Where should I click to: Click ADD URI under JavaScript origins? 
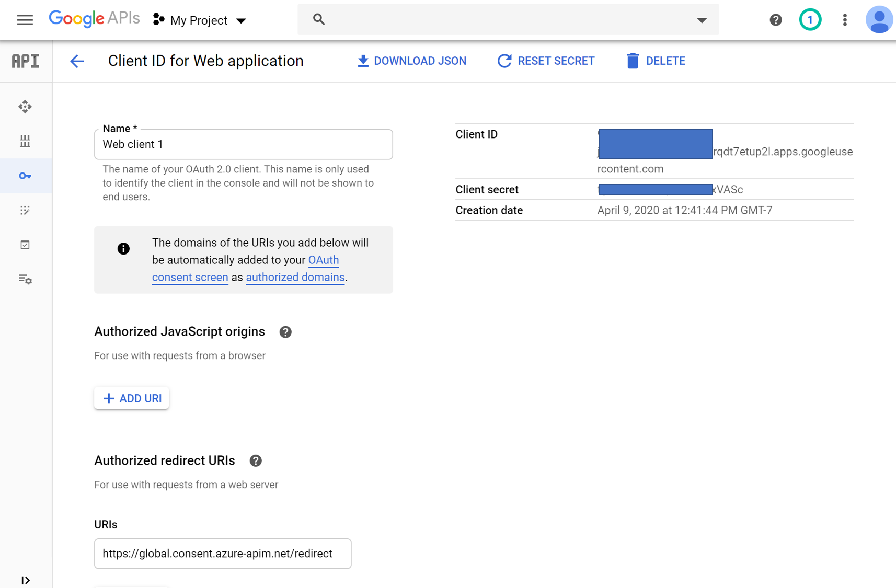pos(131,398)
